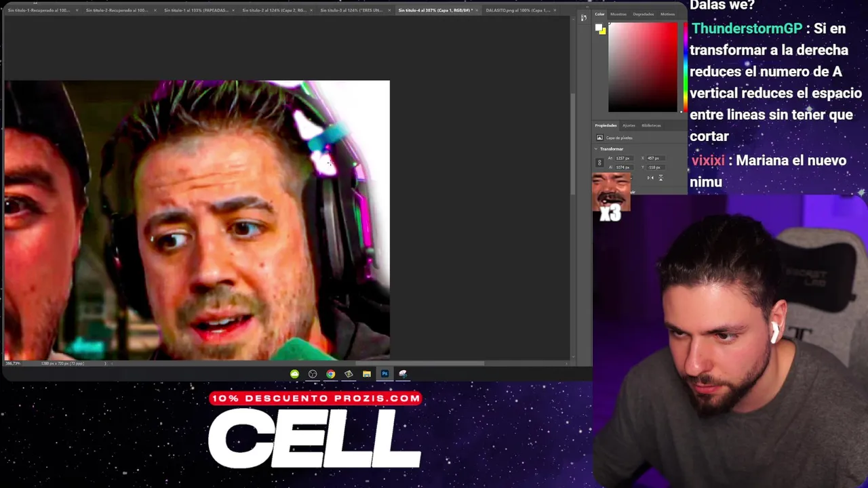
Task: Click the background yellow color swatch
Action: [603, 31]
